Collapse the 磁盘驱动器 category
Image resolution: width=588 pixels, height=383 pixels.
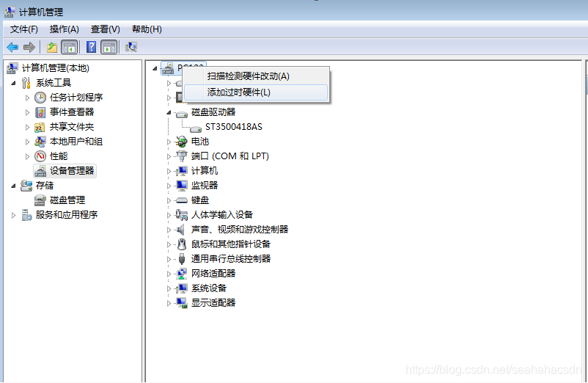[169, 112]
